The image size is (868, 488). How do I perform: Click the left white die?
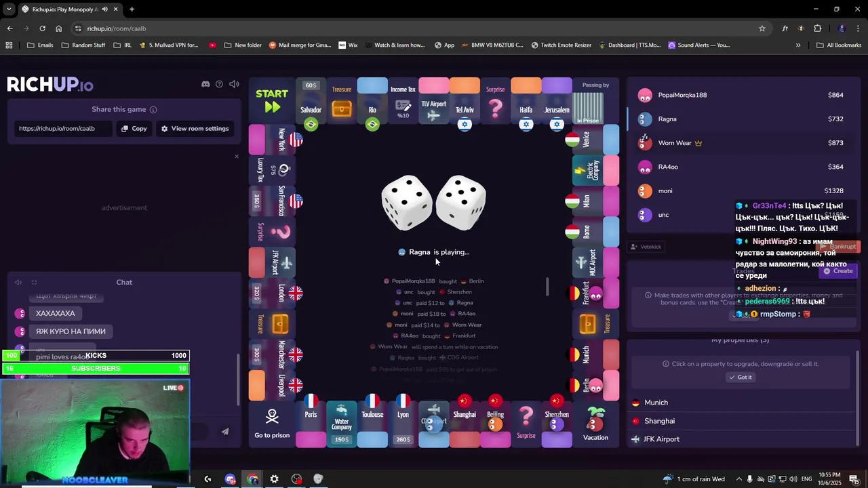pyautogui.click(x=407, y=202)
